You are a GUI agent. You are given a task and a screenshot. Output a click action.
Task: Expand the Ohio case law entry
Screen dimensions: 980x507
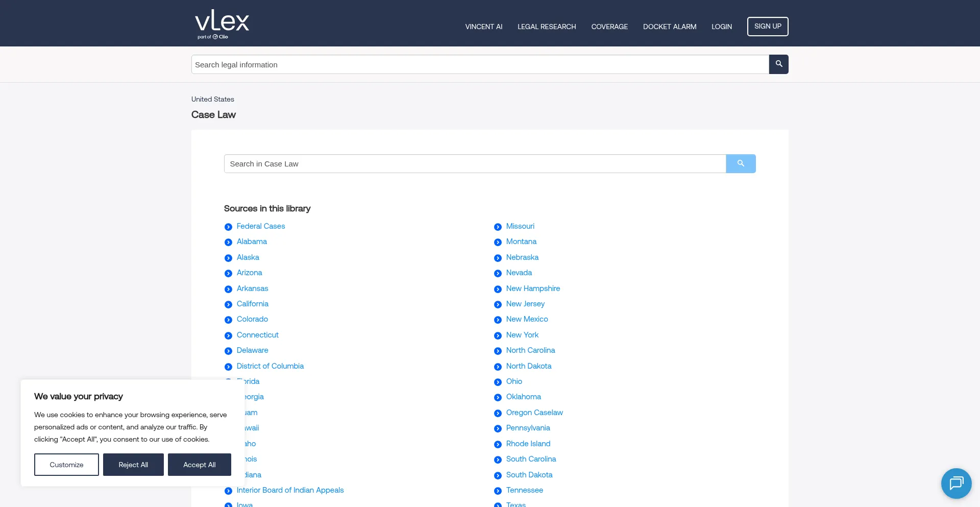[498, 382]
